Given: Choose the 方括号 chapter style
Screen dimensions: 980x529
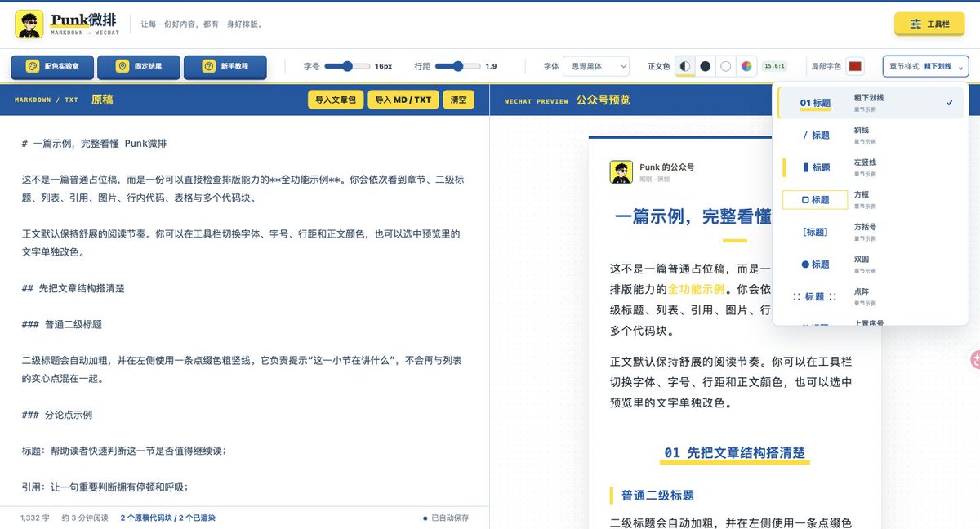Looking at the screenshot, I should [871, 232].
